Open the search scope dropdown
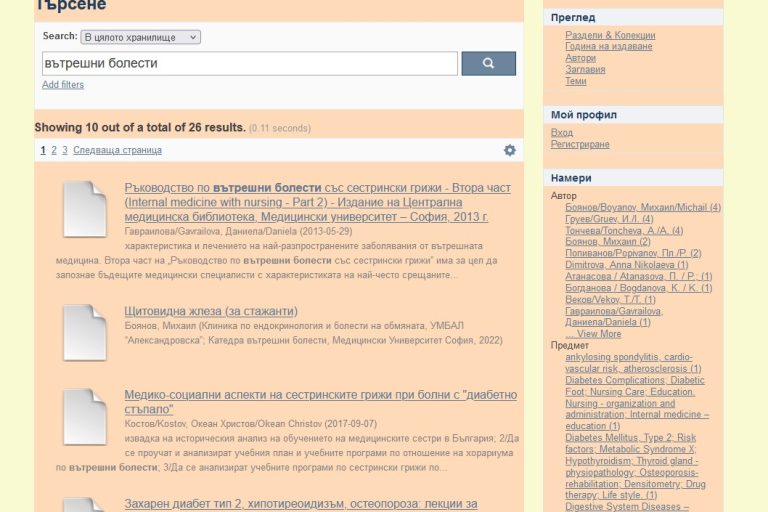Screen dimensions: 768x512 pos(140,37)
